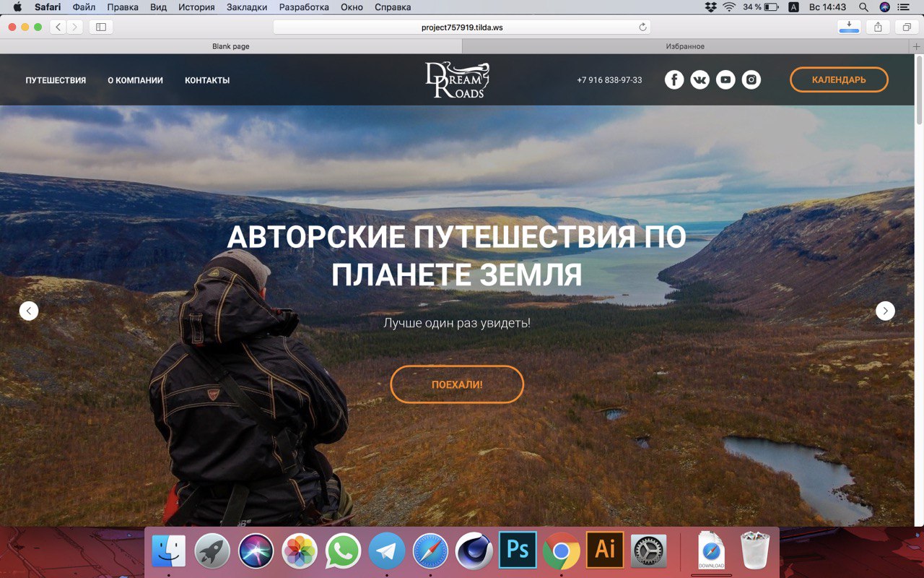Click the battery 34% indicator
The height and width of the screenshot is (578, 924).
click(x=761, y=7)
